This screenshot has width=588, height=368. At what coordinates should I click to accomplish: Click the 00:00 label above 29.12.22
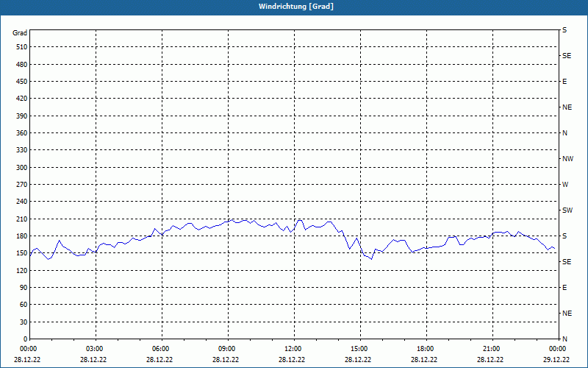[557, 349]
